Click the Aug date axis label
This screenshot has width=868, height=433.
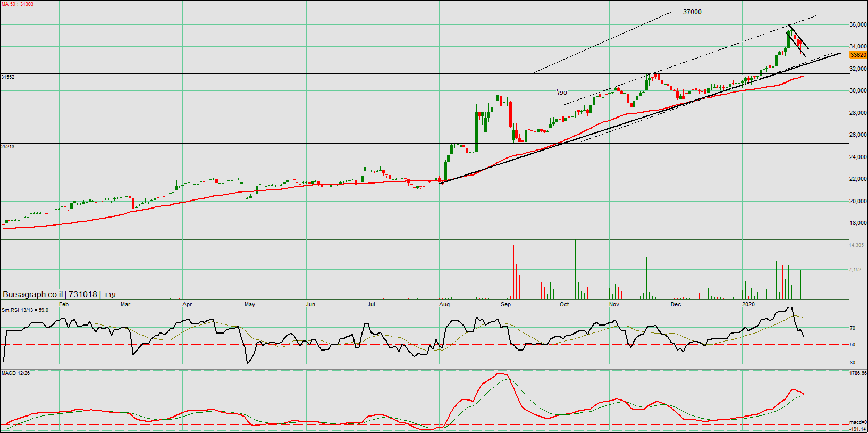pos(444,305)
